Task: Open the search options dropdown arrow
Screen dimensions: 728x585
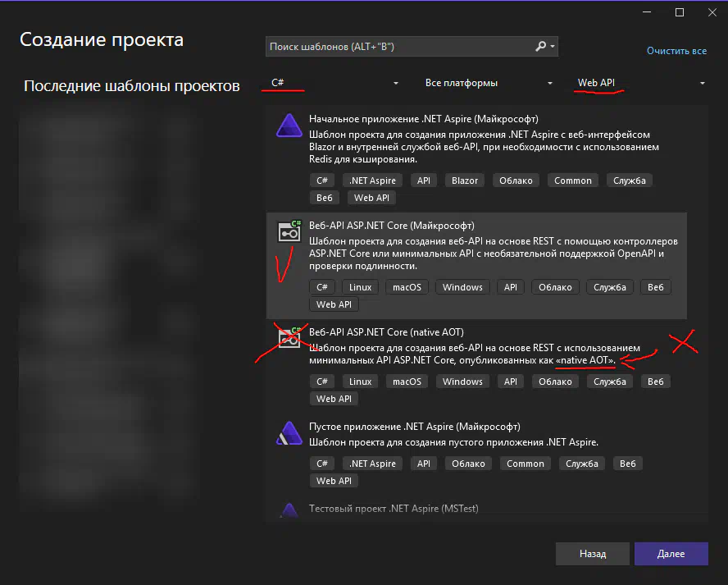Action: pyautogui.click(x=553, y=47)
